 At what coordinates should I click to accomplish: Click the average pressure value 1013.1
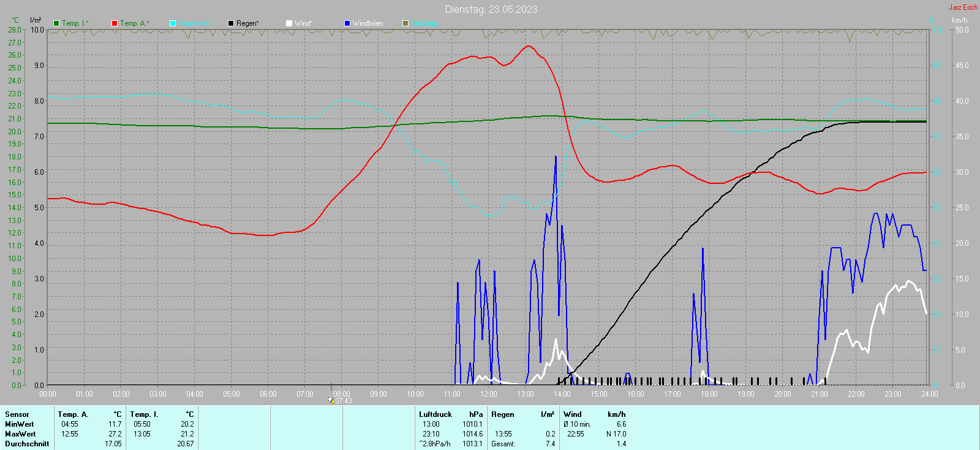(x=473, y=444)
